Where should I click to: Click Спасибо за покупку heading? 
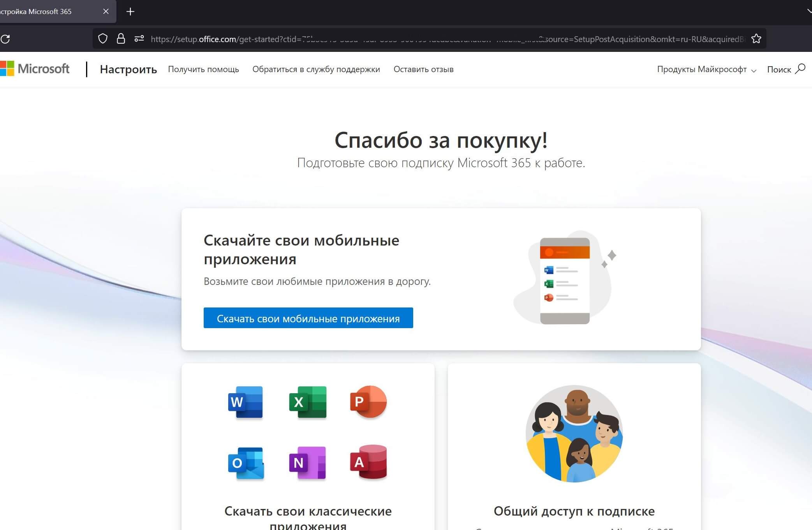coord(441,140)
